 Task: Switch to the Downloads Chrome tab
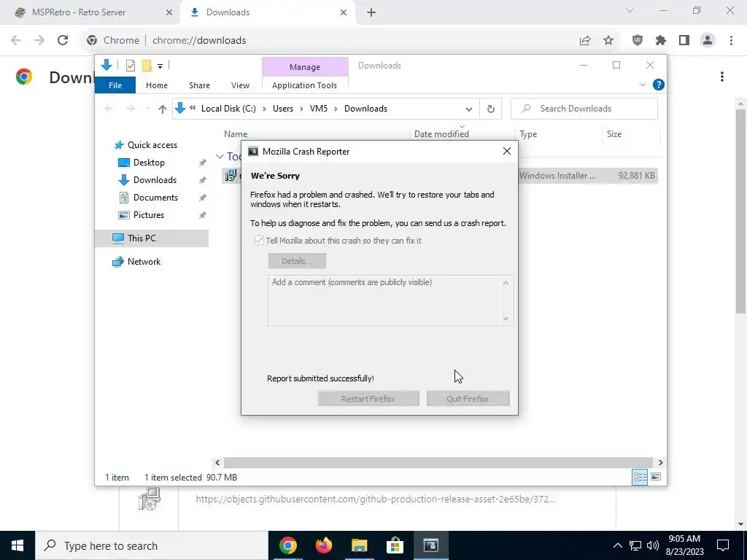[x=267, y=12]
